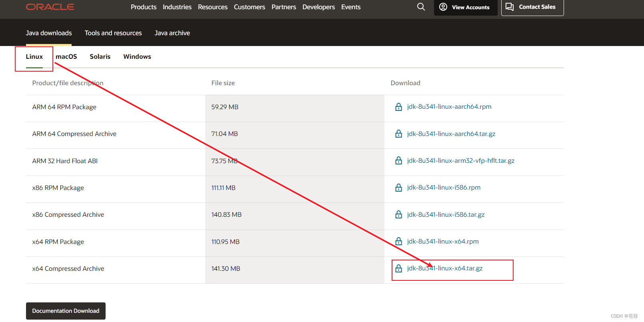
Task: Open the Resources menu
Action: click(x=213, y=7)
